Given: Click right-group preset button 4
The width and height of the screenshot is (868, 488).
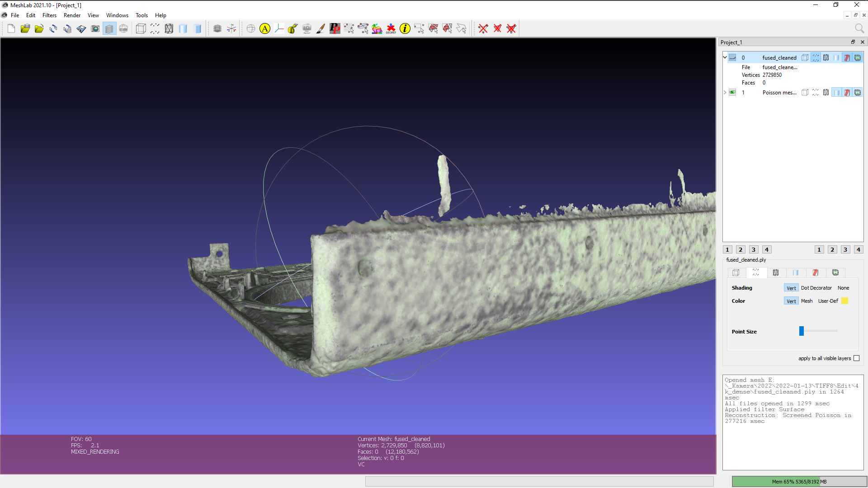Looking at the screenshot, I should click(x=859, y=249).
